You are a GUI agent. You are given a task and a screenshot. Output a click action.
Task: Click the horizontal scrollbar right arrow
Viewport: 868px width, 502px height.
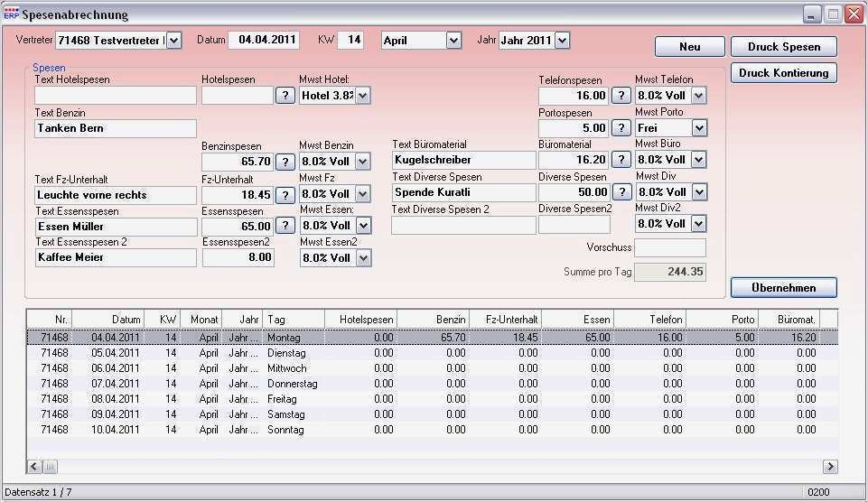829,467
